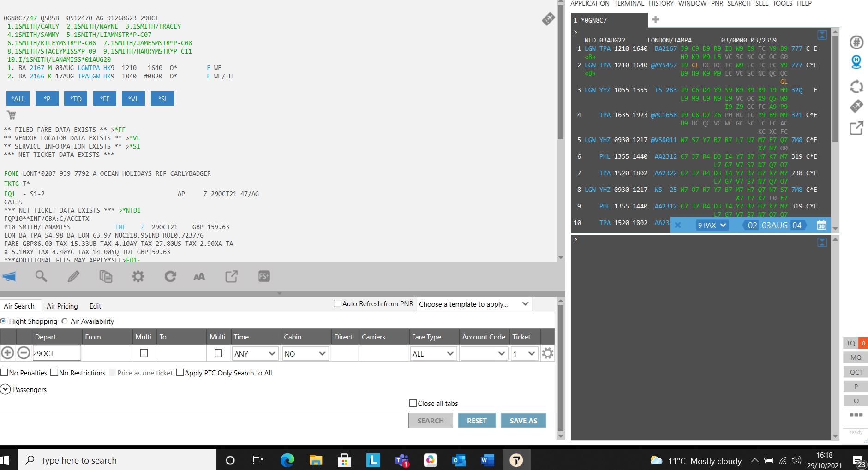This screenshot has width=868, height=470.
Task: Open the magnifier search tool in the PNR toolbar
Action: (41, 276)
